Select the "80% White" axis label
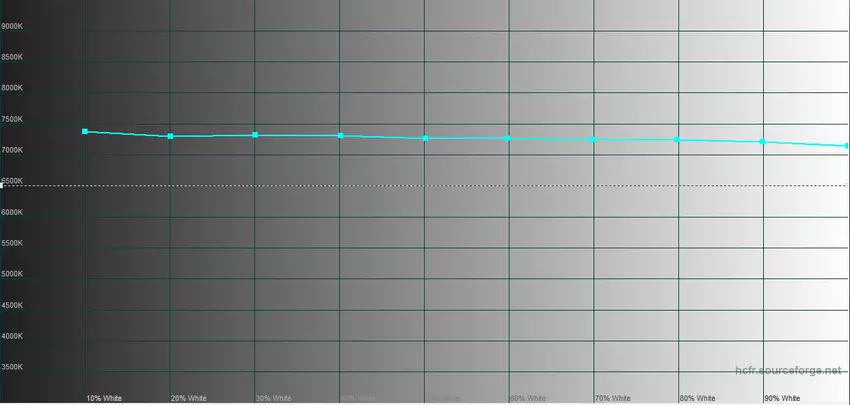Image resolution: width=850 pixels, height=405 pixels. point(697,398)
